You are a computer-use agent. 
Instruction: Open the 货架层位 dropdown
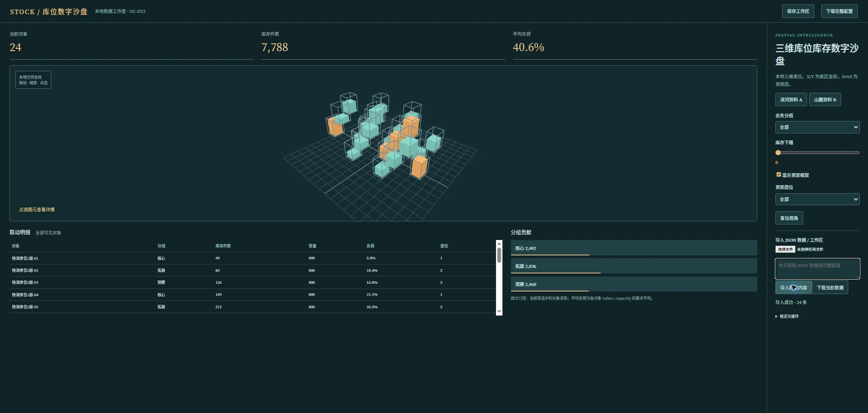[x=817, y=199]
